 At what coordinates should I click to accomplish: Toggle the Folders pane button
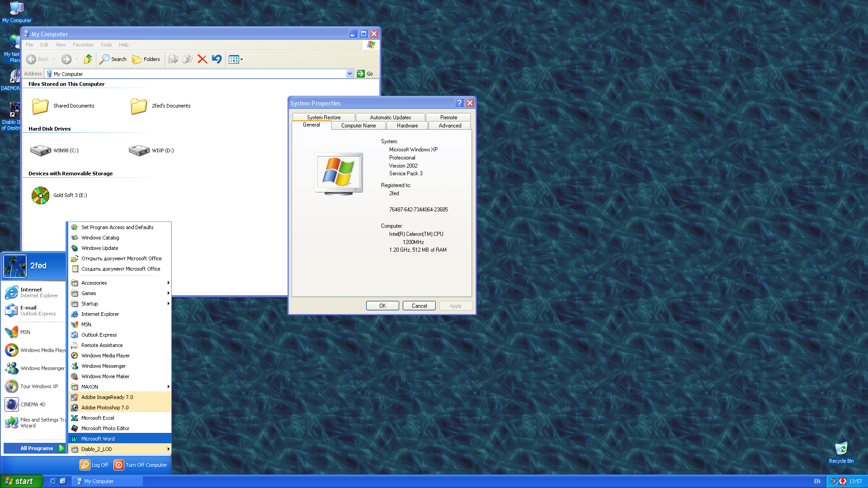coord(146,59)
